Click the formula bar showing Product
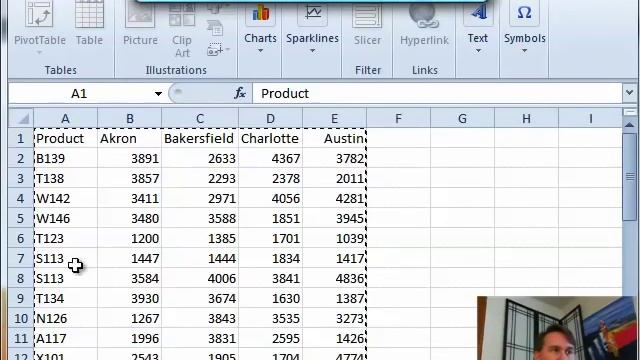The height and width of the screenshot is (360, 640). click(437, 93)
